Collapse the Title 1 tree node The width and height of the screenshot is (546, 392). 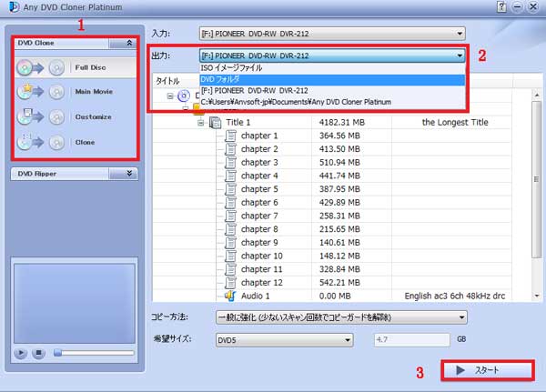point(201,123)
